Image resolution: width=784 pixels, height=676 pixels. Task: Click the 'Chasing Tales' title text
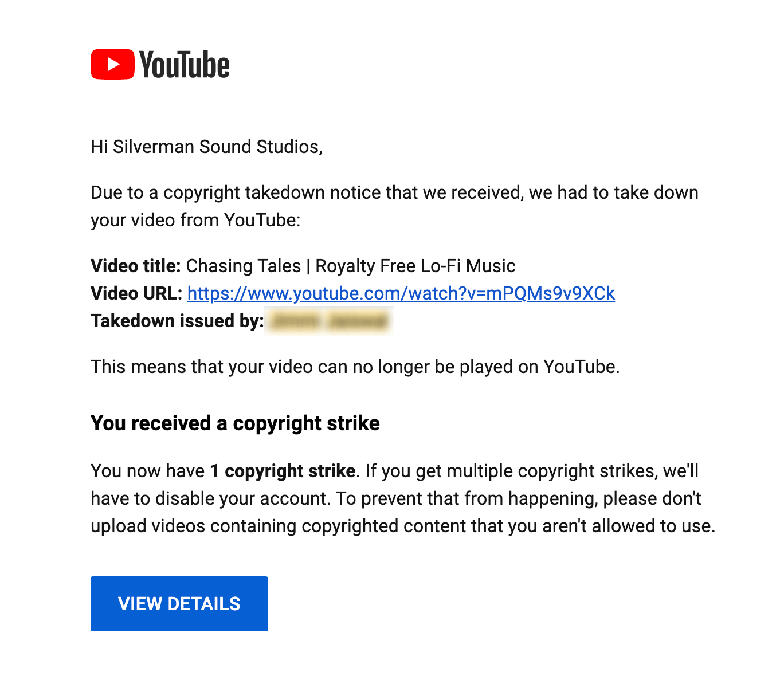(x=244, y=266)
